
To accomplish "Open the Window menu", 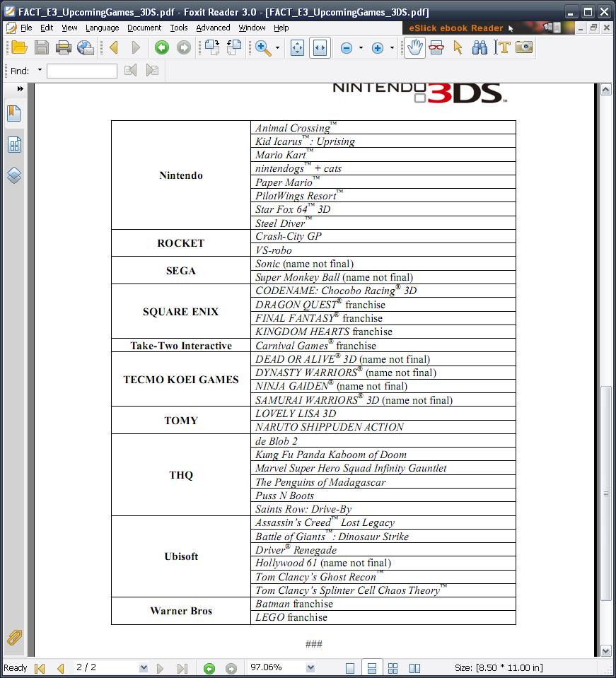I will (252, 28).
